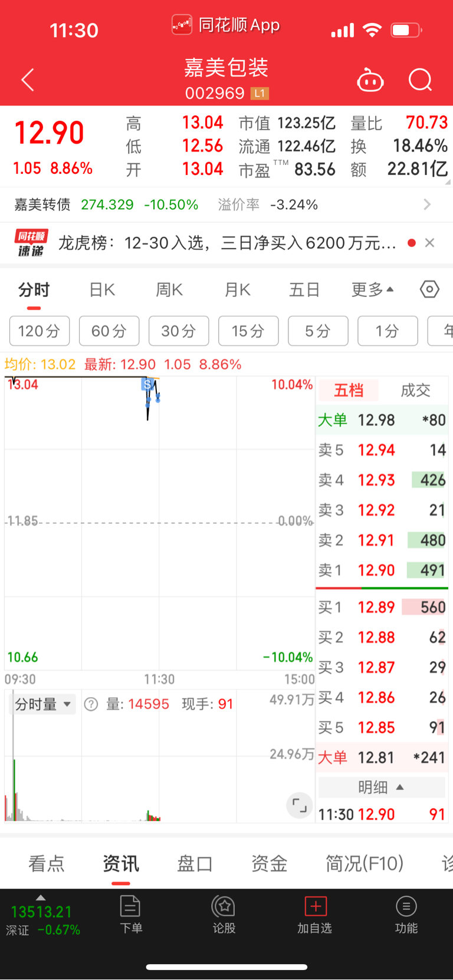
Task: Expand the 深证 index ticker arrow
Action: point(41,897)
